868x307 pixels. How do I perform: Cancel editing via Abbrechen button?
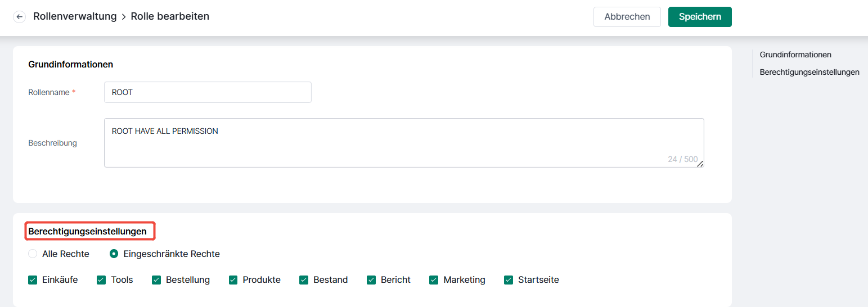click(x=627, y=17)
